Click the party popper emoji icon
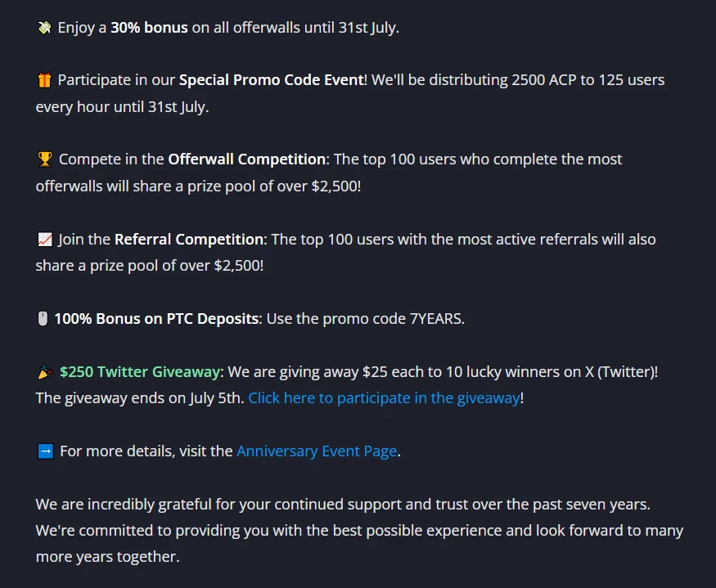 tap(45, 371)
